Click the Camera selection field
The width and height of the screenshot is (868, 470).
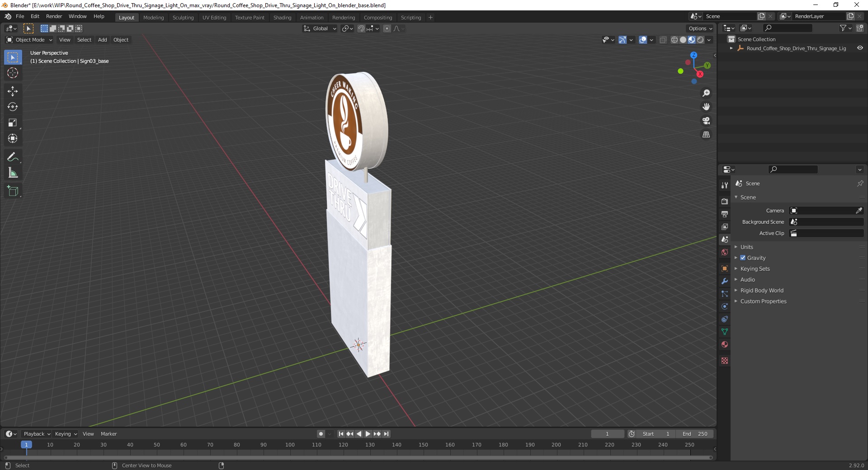pyautogui.click(x=826, y=211)
